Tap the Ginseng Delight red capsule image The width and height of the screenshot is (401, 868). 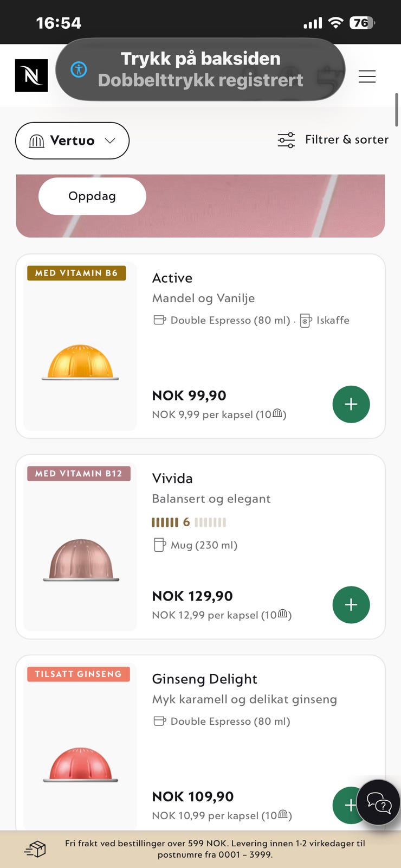pyautogui.click(x=80, y=764)
